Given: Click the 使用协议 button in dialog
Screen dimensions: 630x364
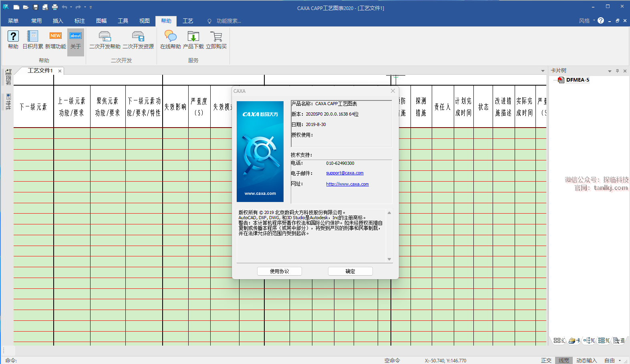Looking at the screenshot, I should click(279, 271).
